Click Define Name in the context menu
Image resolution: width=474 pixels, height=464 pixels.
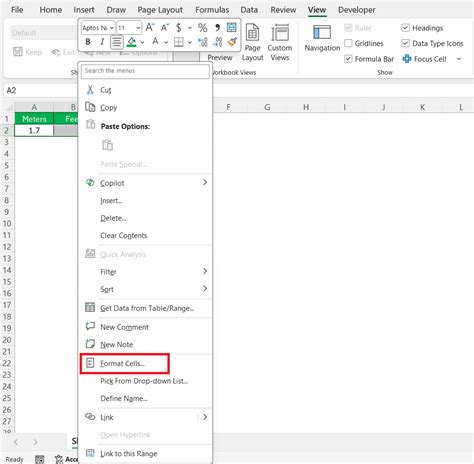pyautogui.click(x=124, y=398)
